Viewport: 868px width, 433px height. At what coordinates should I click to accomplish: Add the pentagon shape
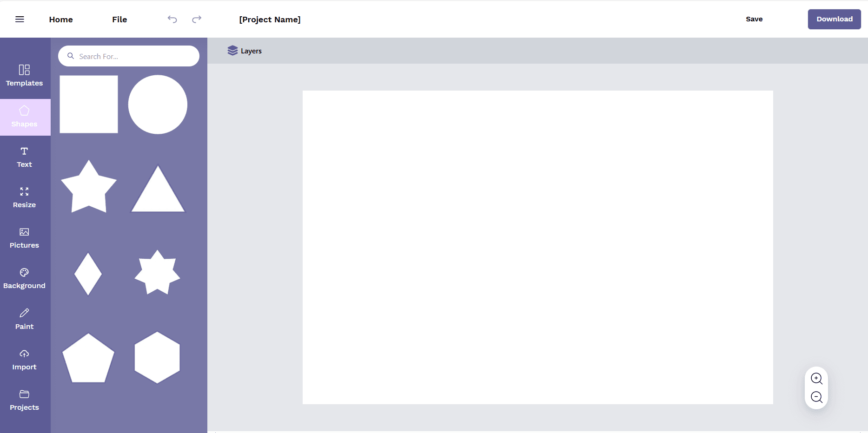[x=88, y=358]
